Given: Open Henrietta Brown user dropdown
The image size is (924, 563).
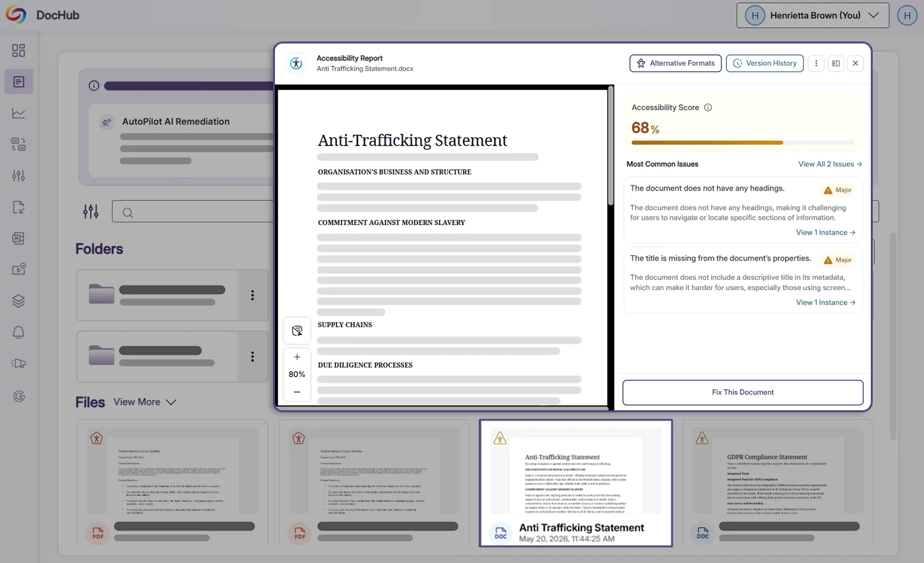Looking at the screenshot, I should coord(813,15).
